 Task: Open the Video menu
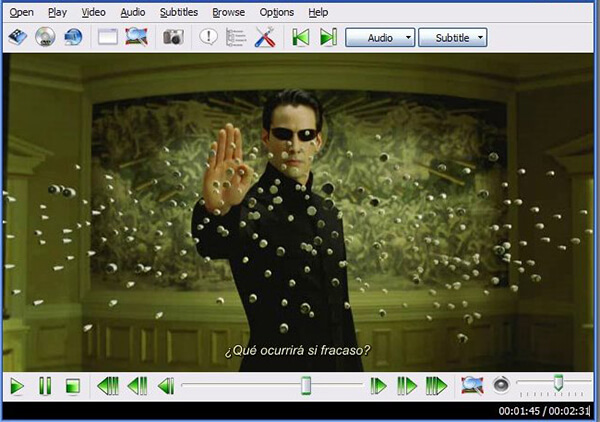coord(93,13)
